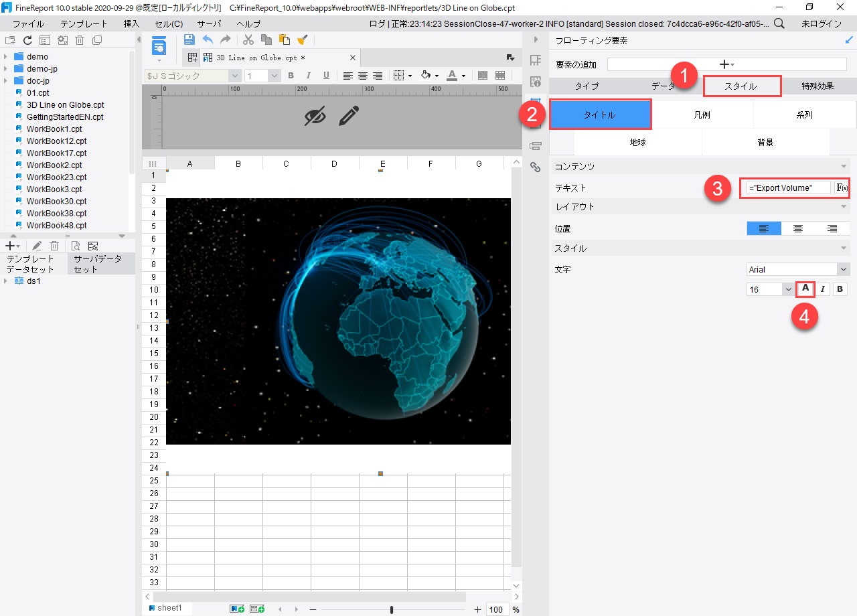Toggle italic I for title font style
Viewport: 857px width, 616px height.
click(823, 289)
